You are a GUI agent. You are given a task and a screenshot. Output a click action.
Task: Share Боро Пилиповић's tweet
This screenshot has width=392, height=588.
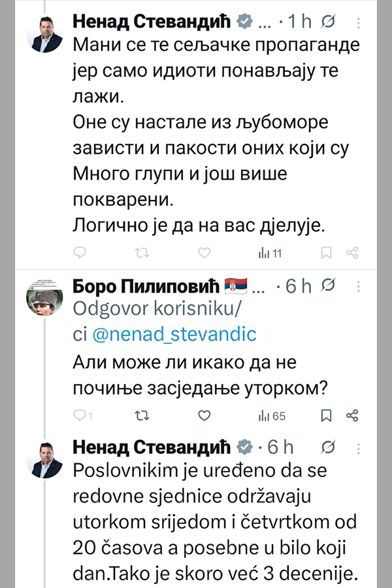pos(351,415)
